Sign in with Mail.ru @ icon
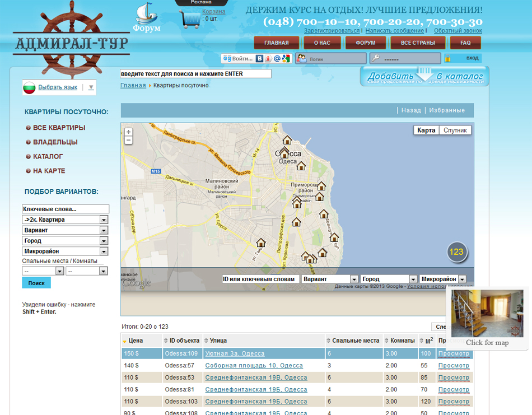 (277, 58)
